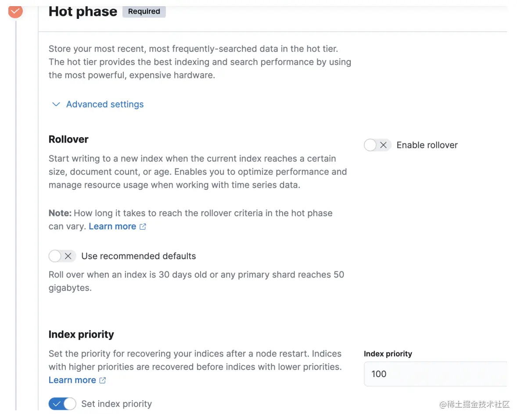Click the external link icon beside Rollover Learn more
The height and width of the screenshot is (420, 521).
143,227
